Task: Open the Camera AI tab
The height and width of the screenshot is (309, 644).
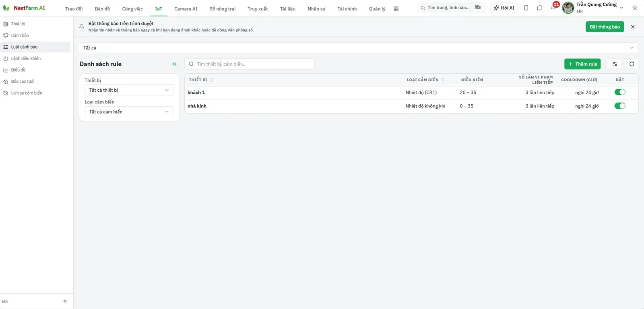Action: 186,9
